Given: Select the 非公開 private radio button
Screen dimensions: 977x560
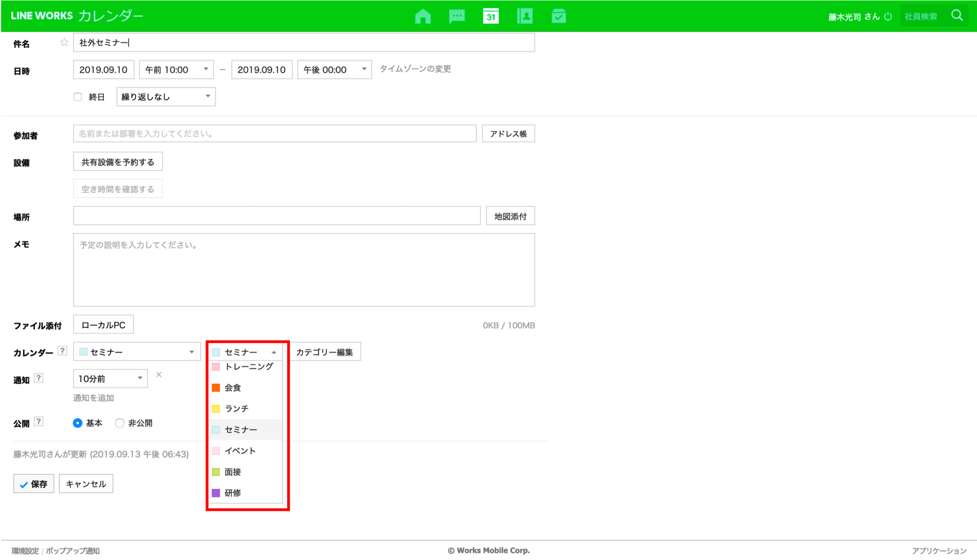Looking at the screenshot, I should coord(120,423).
